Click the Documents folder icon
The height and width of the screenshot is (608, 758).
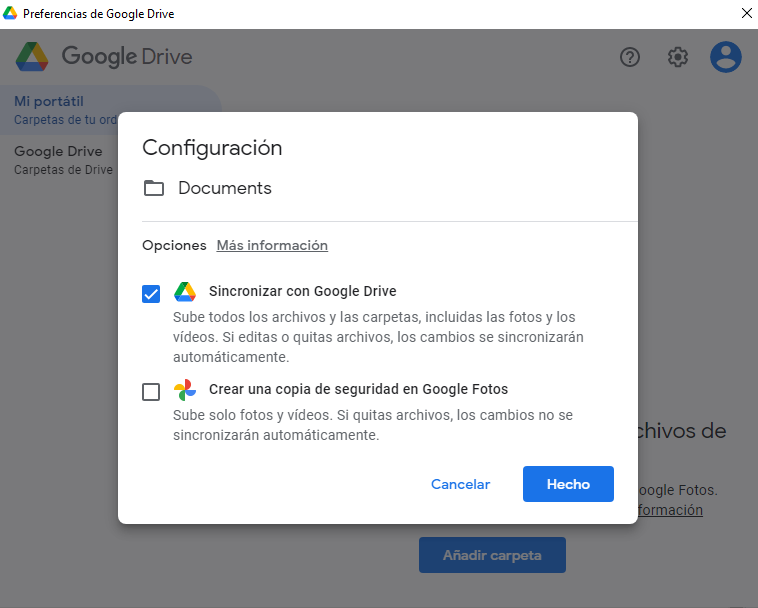(154, 188)
